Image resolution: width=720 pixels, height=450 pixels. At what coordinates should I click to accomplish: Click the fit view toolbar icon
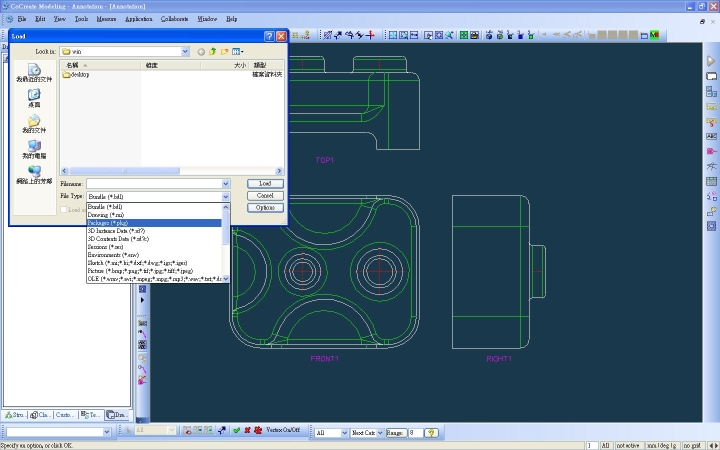[393, 35]
